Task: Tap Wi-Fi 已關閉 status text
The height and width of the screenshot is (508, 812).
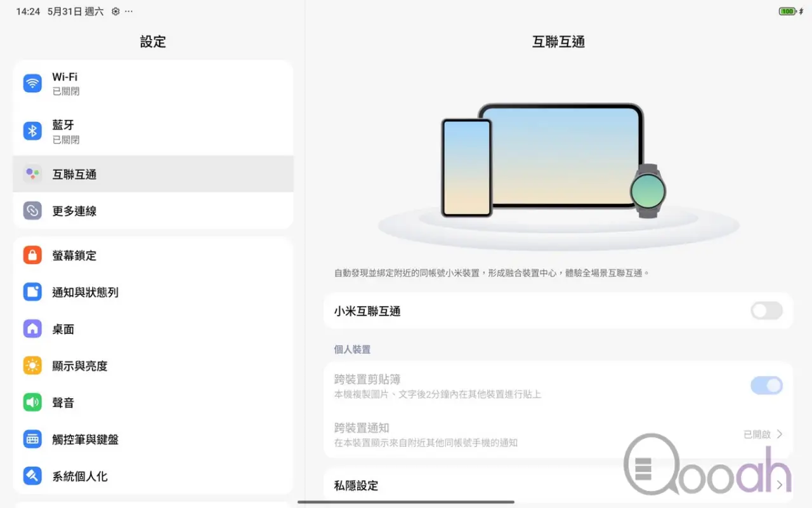Action: (x=66, y=91)
